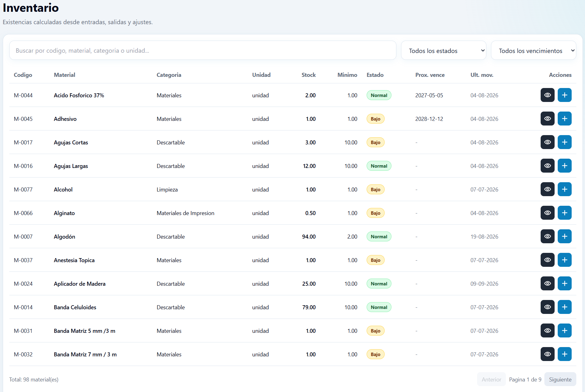Focus the search by codigo field
The height and width of the screenshot is (392, 585).
point(203,51)
